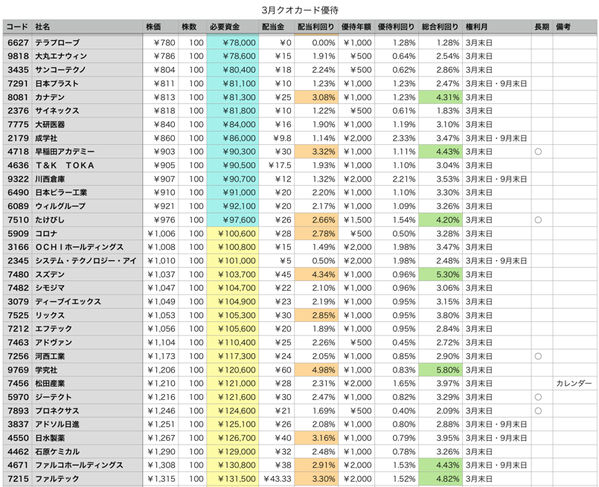Click long-term circle for たけびし
The image size is (599, 487).
tap(538, 220)
